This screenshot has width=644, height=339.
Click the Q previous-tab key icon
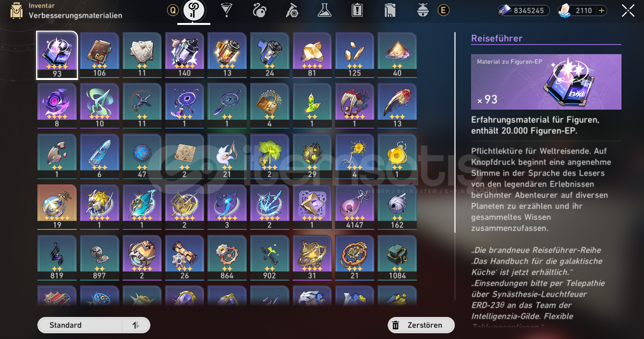(172, 10)
